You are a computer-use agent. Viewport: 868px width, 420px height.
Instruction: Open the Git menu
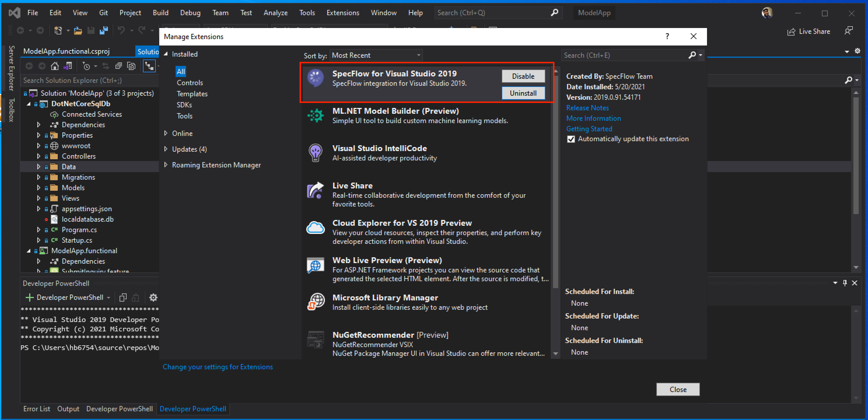[104, 13]
